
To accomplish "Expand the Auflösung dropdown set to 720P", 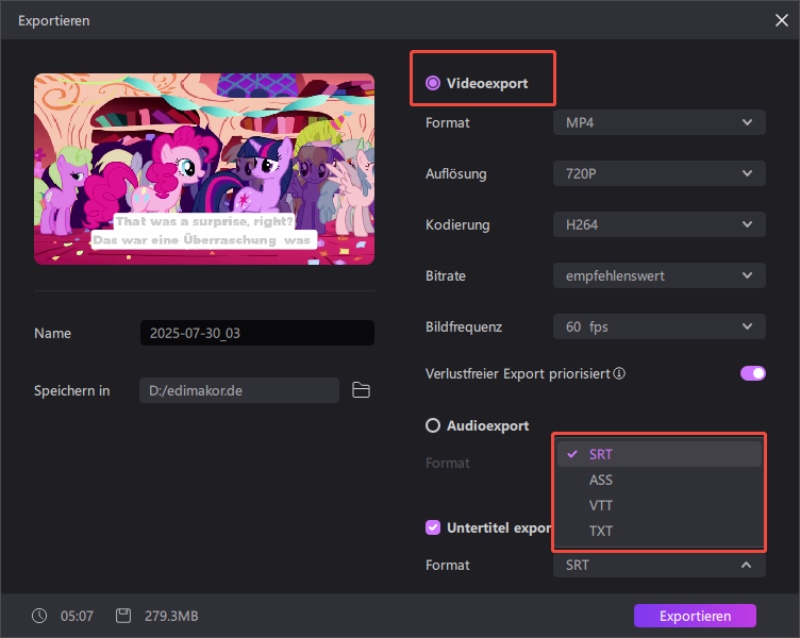I will 659,174.
